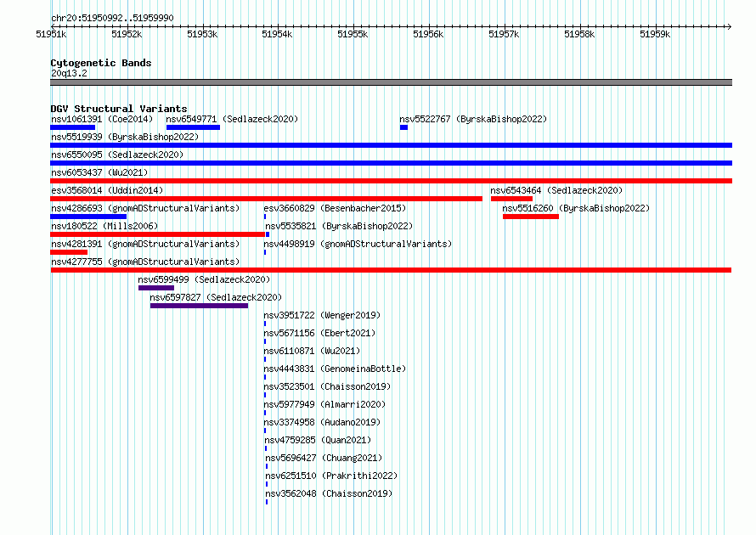756x535 pixels.
Task: Open the nsv4443831 (GenomeinaBottle) label
Action: (x=335, y=369)
